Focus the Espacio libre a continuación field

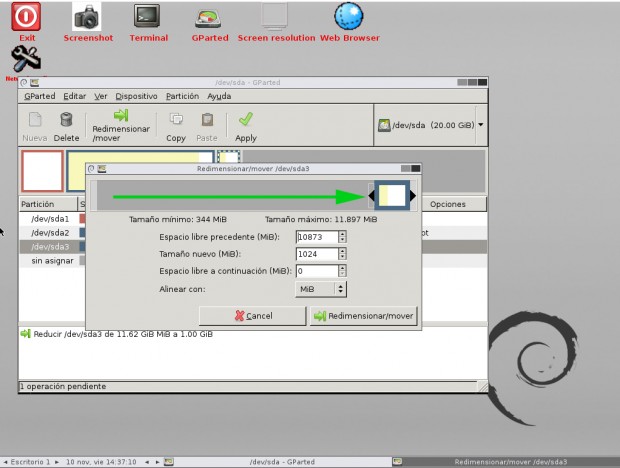[x=317, y=271]
